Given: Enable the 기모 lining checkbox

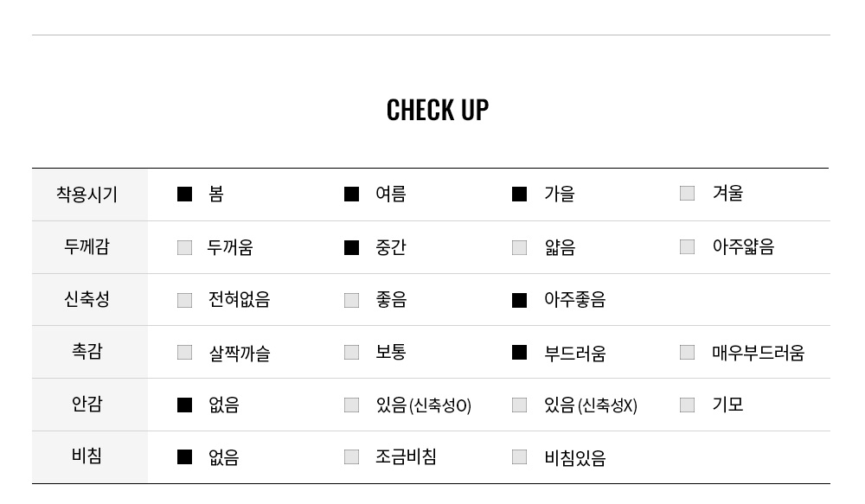Looking at the screenshot, I should tap(687, 405).
